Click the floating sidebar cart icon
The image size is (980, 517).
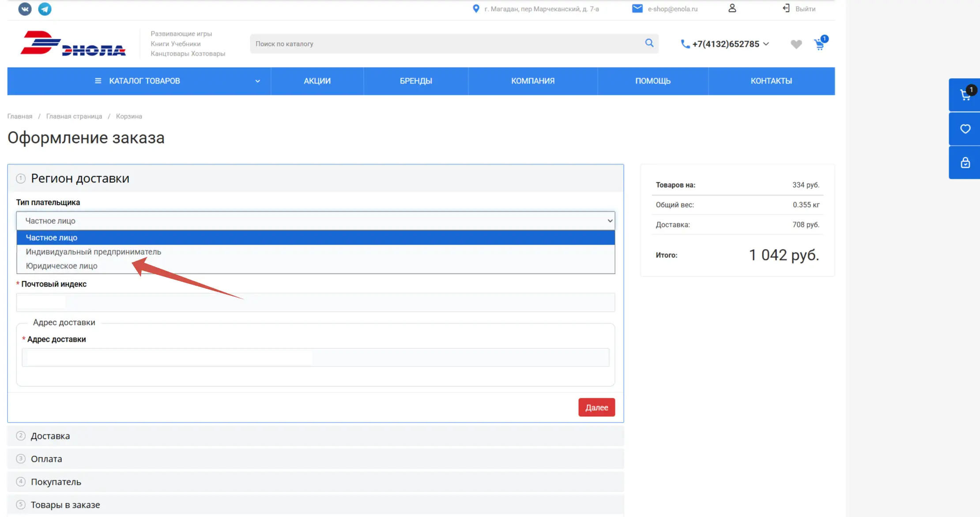point(965,94)
